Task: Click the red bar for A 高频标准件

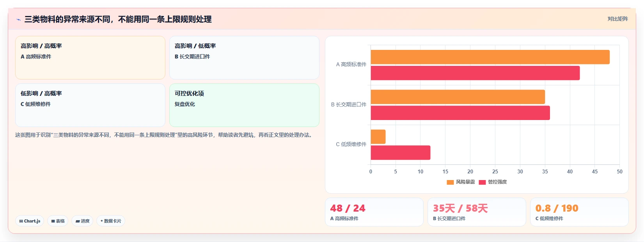Action: [x=475, y=73]
